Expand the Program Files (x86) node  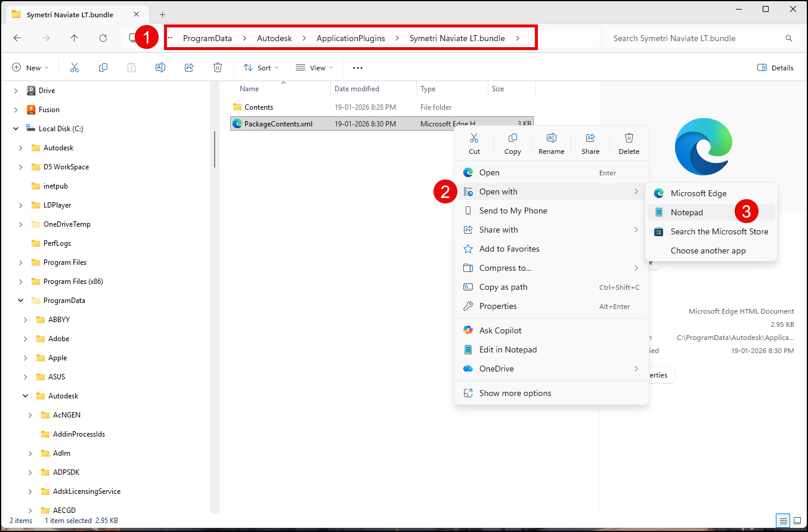[x=20, y=282]
